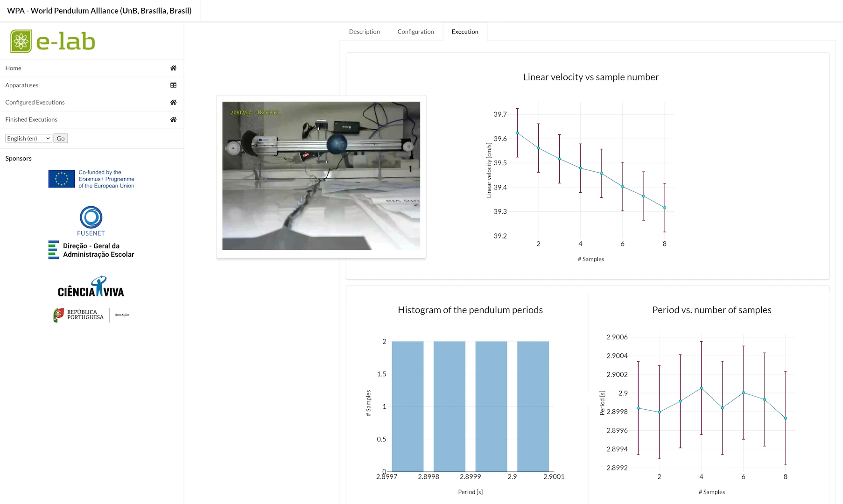Click the European Union flag logo
The height and width of the screenshot is (504, 843).
pyautogui.click(x=62, y=179)
